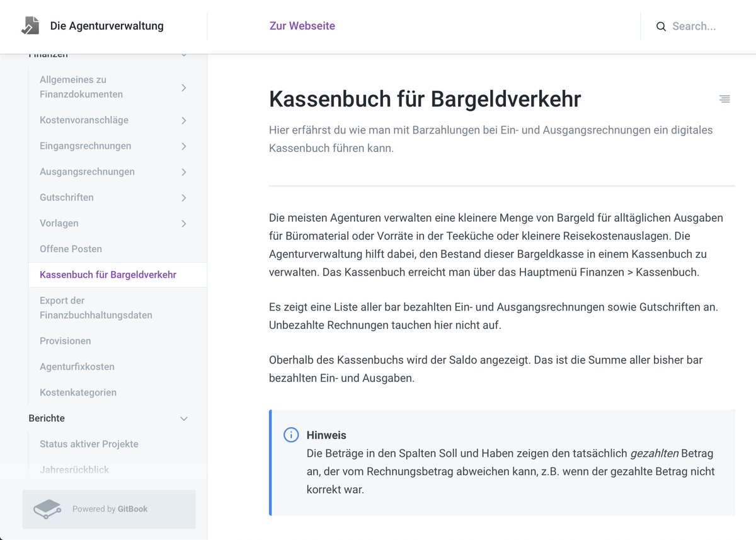Viewport: 756px width, 540px height.
Task: Open Vorlagen in the sidebar
Action: coord(59,223)
